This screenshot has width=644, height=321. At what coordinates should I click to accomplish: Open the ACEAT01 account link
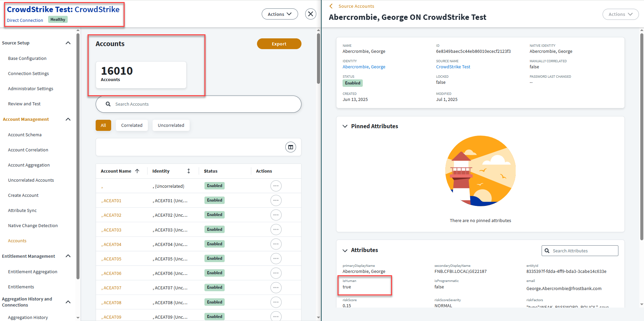point(111,201)
